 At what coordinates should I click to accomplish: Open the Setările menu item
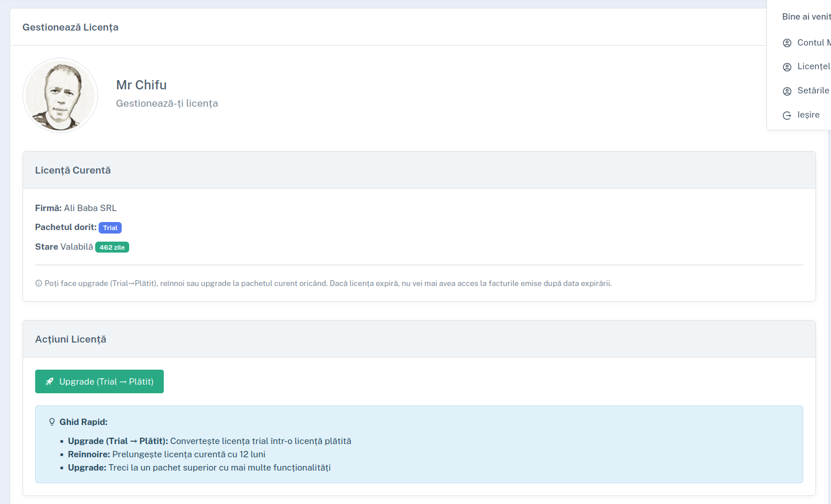point(813,91)
